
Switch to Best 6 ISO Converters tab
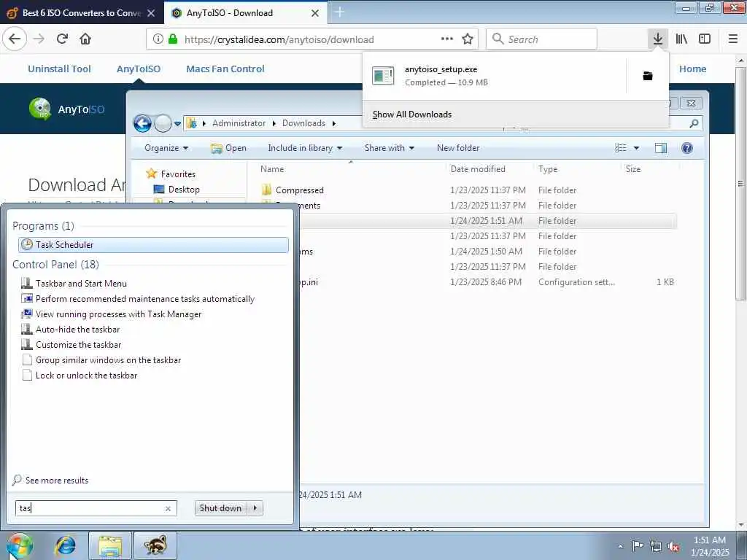81,13
